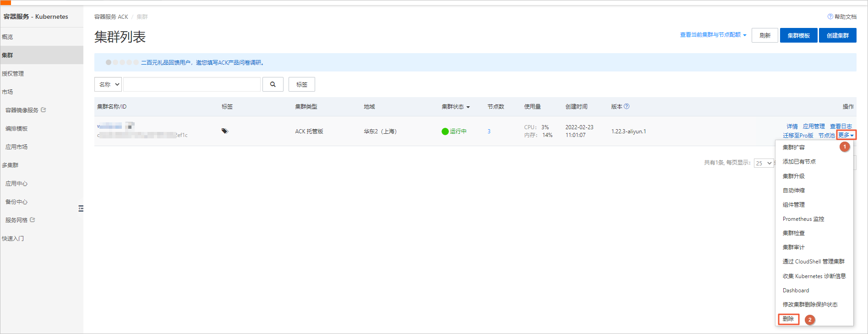Screen dimensions: 868x334
Task: Click the tag icon in cluster row
Action: tap(224, 131)
